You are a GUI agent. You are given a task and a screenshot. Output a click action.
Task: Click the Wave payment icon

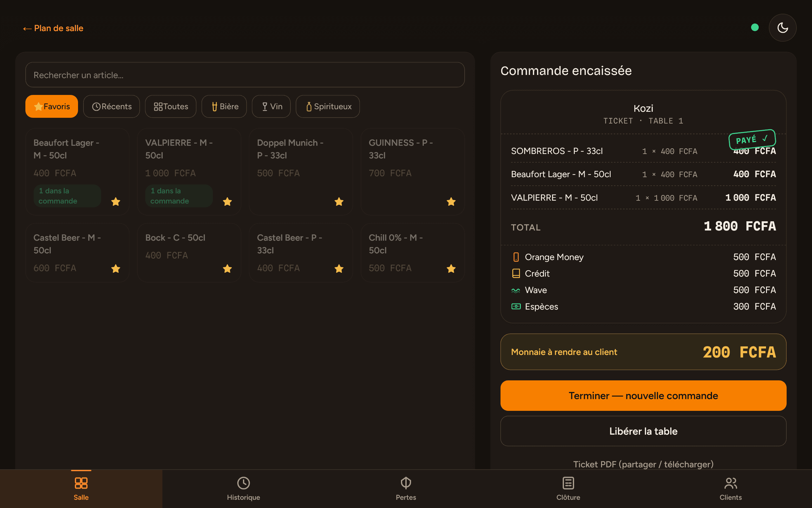[x=516, y=290]
